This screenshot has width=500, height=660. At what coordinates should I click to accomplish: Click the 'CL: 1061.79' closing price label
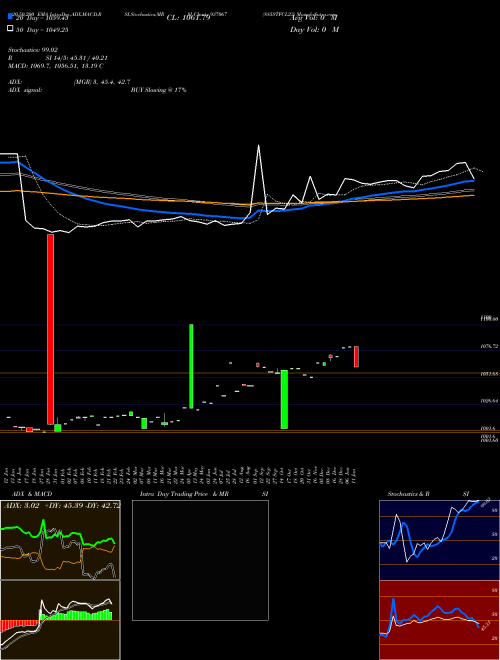pyautogui.click(x=188, y=18)
